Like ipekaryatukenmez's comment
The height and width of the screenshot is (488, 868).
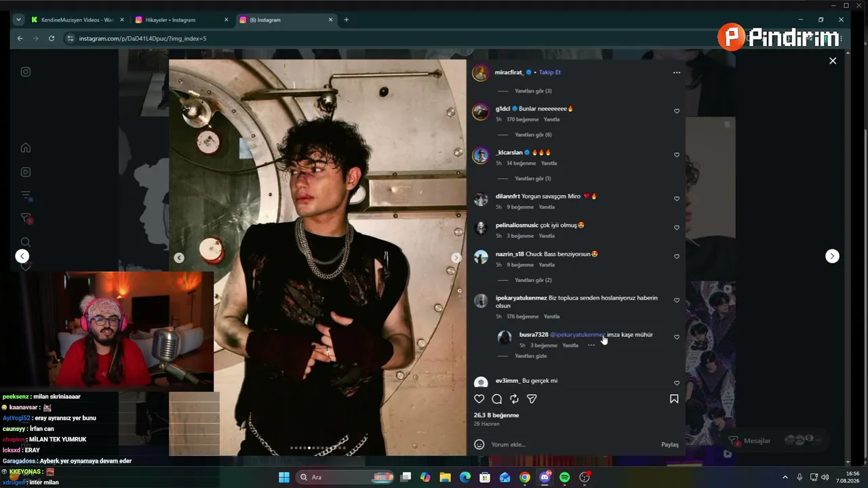677,300
